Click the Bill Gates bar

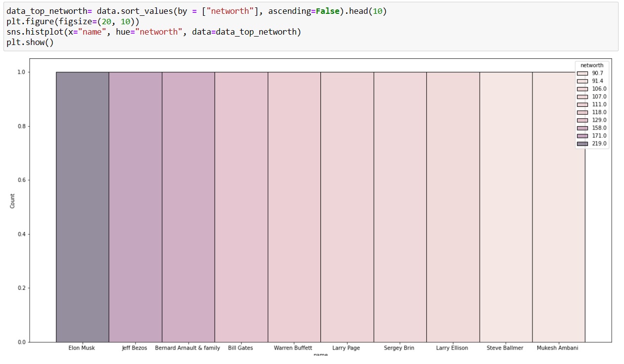click(241, 207)
